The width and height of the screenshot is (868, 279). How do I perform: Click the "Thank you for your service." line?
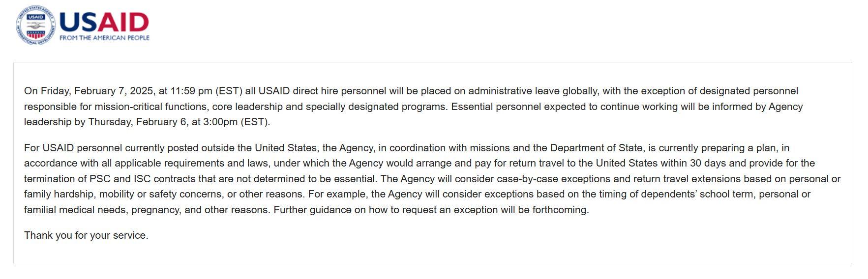(x=86, y=235)
